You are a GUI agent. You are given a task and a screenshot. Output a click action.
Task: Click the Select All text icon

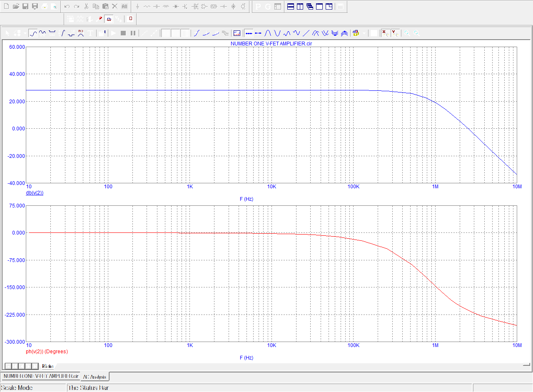click(124, 6)
